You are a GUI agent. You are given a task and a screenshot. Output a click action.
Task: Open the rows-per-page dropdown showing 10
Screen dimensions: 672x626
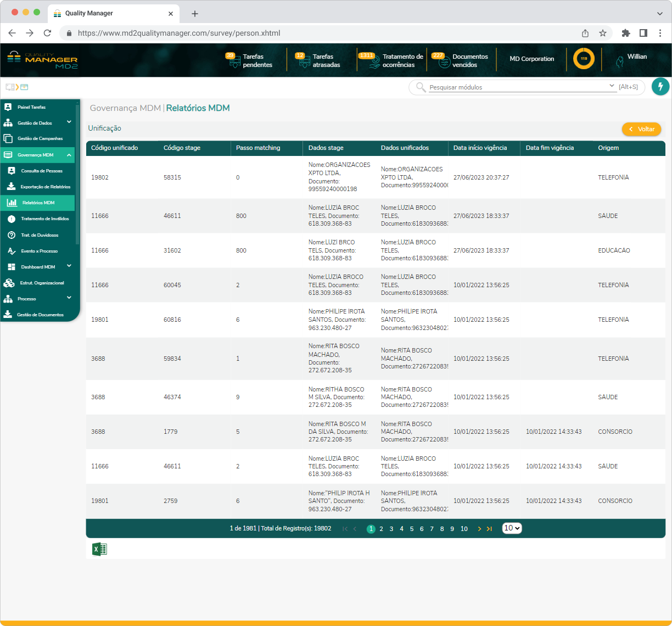click(x=512, y=528)
